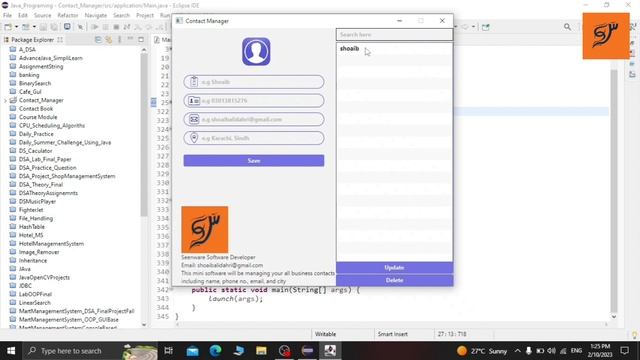This screenshot has height=360, width=640.
Task: Open the File menu in Eclipse
Action: pyautogui.click(x=7, y=16)
